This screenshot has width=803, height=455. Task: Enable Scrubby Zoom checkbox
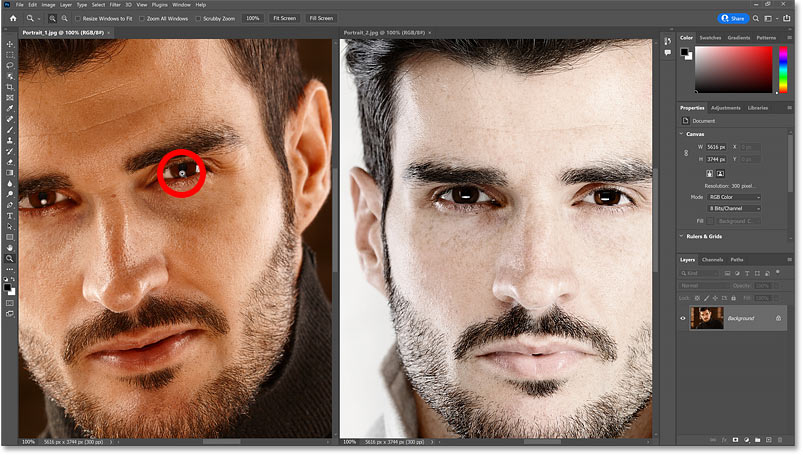[x=199, y=18]
